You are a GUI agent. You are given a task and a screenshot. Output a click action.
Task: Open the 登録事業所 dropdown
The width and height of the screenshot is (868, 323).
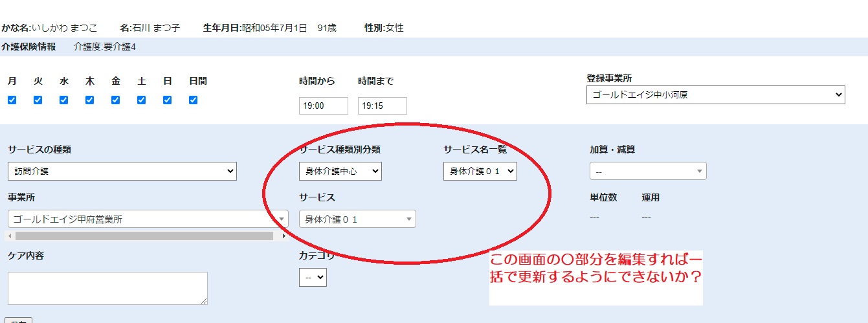pyautogui.click(x=715, y=95)
